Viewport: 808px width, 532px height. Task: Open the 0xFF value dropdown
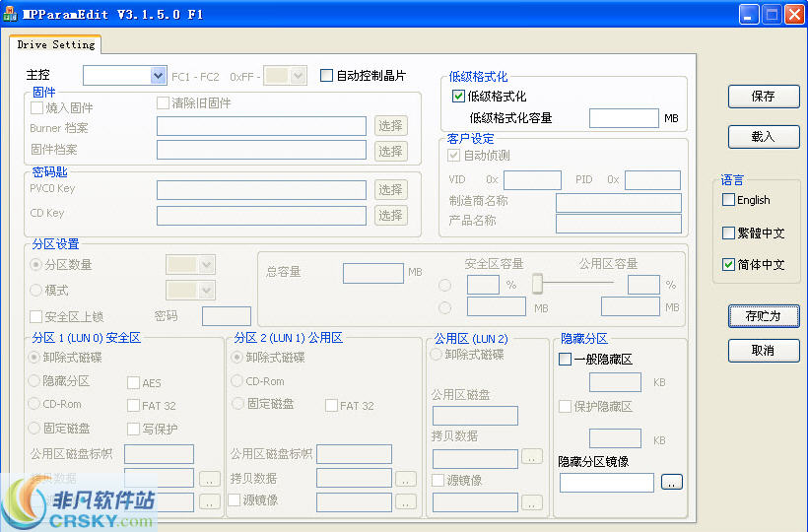point(297,76)
